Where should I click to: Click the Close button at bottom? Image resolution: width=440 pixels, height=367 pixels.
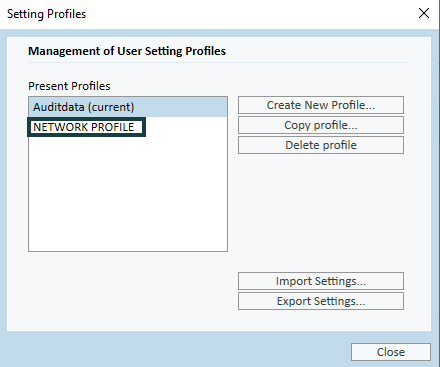(391, 352)
